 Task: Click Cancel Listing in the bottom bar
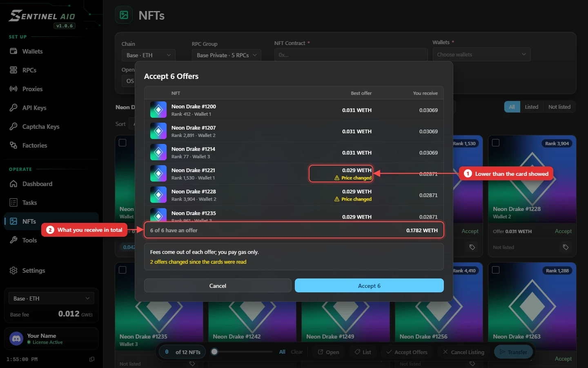[463, 352]
